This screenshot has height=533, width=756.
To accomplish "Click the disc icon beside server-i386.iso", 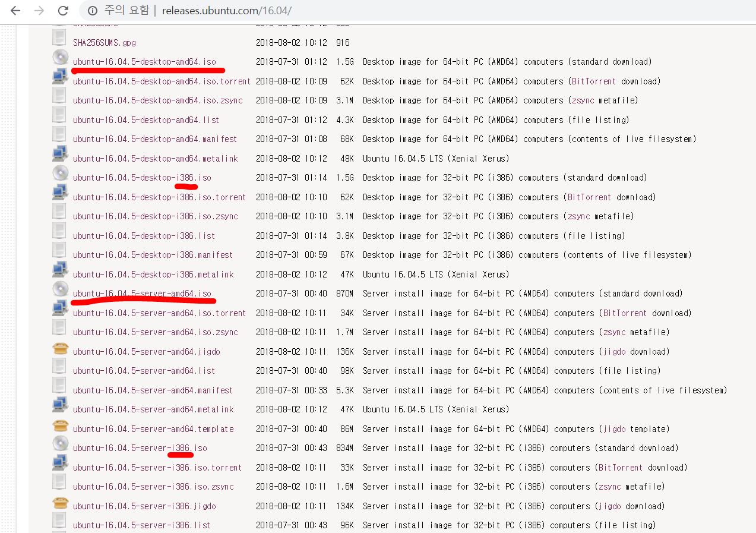I will 60,443.
